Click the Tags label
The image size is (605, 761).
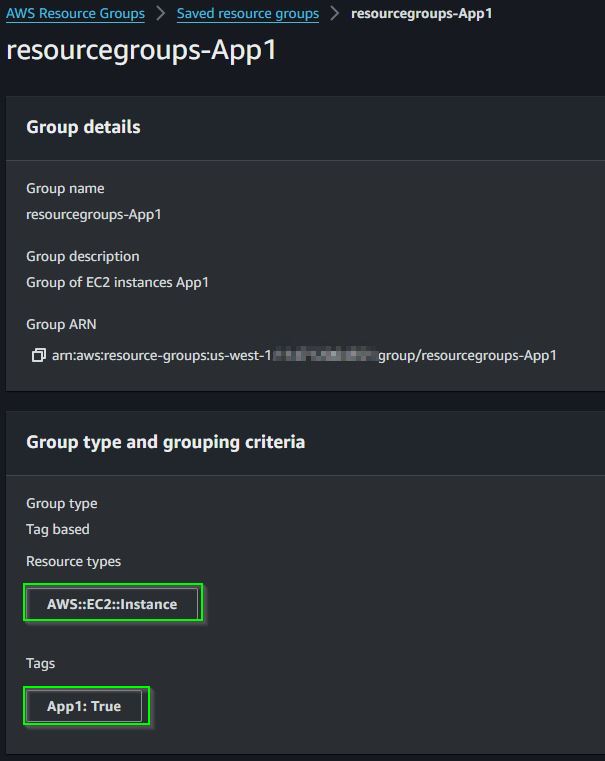pyautogui.click(x=40, y=663)
